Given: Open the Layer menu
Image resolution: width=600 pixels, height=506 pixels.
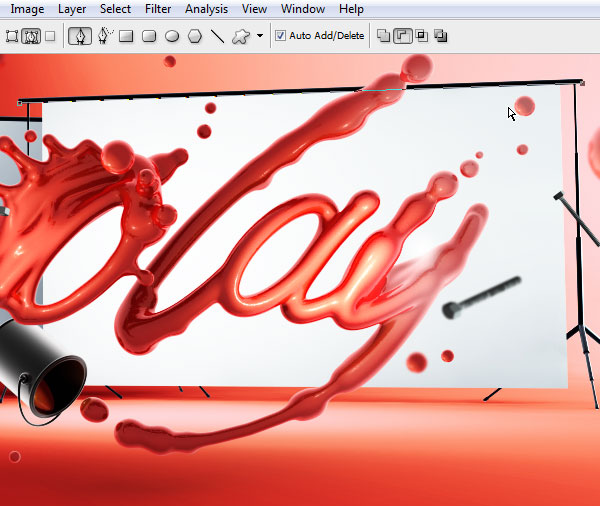Looking at the screenshot, I should (x=72, y=9).
